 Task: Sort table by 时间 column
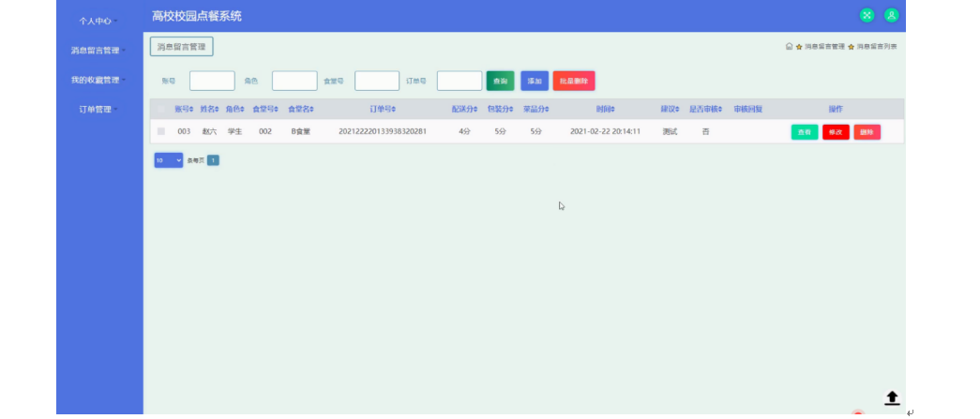click(605, 110)
